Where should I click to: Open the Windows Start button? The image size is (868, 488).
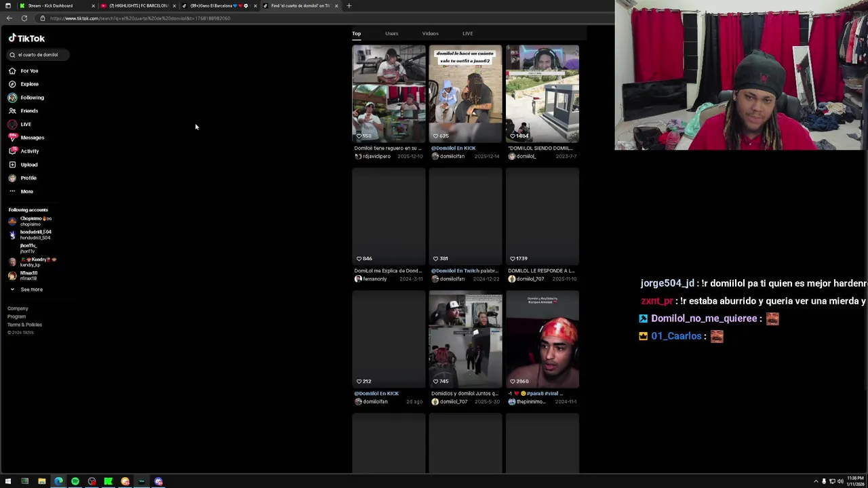8,481
